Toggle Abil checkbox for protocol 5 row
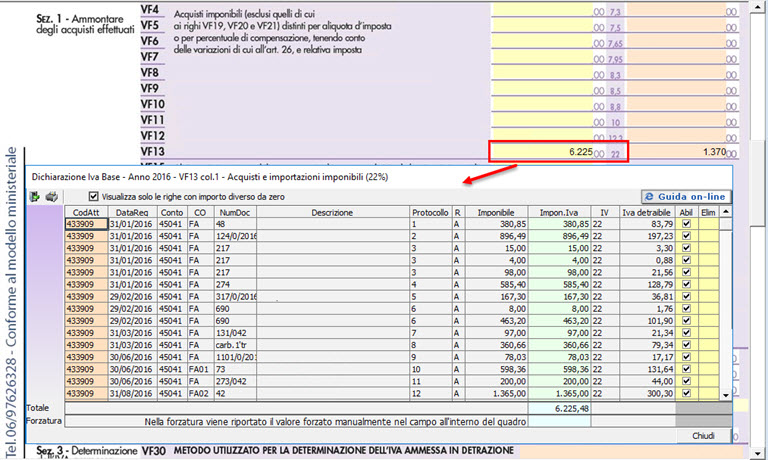The width and height of the screenshot is (768, 460). (686, 296)
